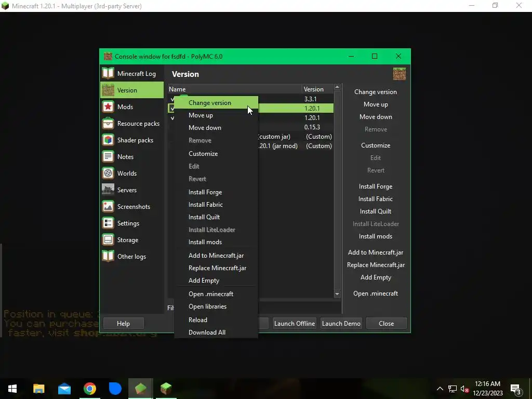Toggle the checkbox in the unhighlighted 1.20.1 row
The height and width of the screenshot is (399, 532).
coord(172,118)
